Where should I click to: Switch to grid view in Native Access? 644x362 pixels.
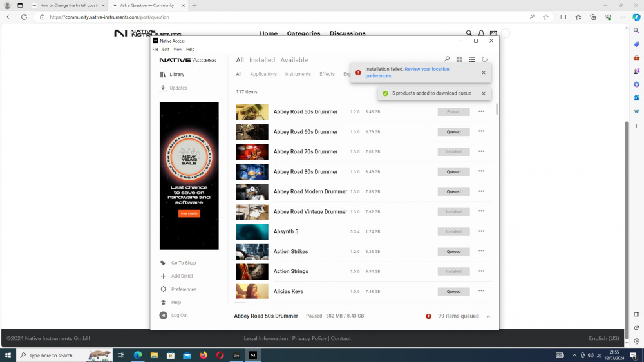[459, 59]
